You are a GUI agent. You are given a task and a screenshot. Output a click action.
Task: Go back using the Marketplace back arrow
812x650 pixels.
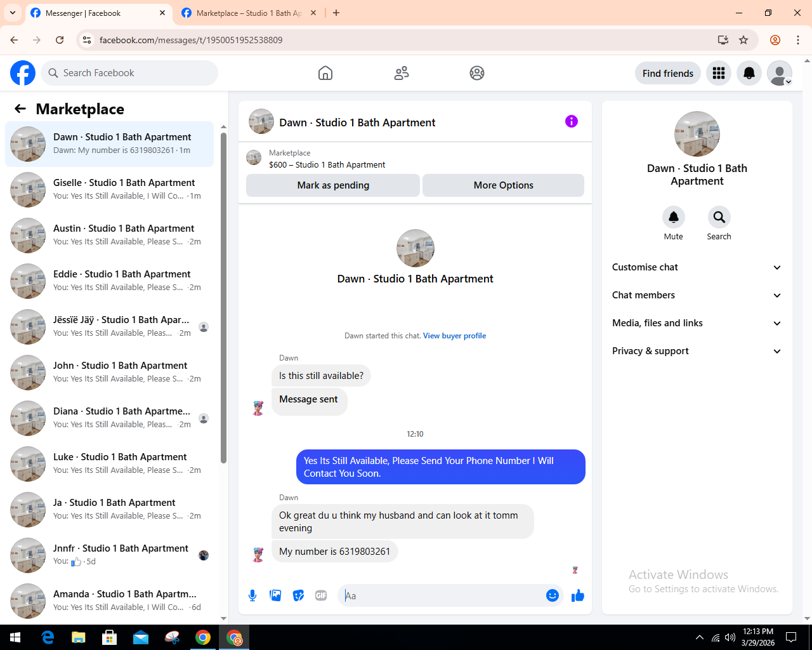[x=20, y=109]
